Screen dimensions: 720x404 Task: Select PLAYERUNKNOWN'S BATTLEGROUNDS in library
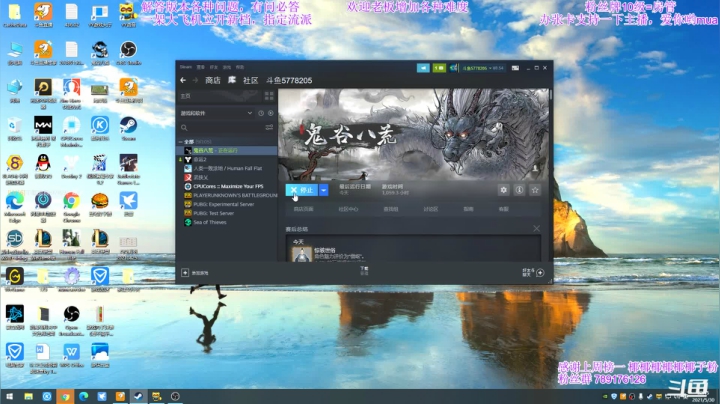(x=227, y=195)
